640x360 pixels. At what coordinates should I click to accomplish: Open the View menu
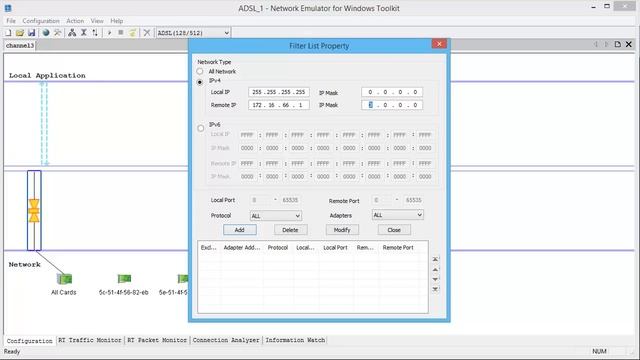point(97,21)
